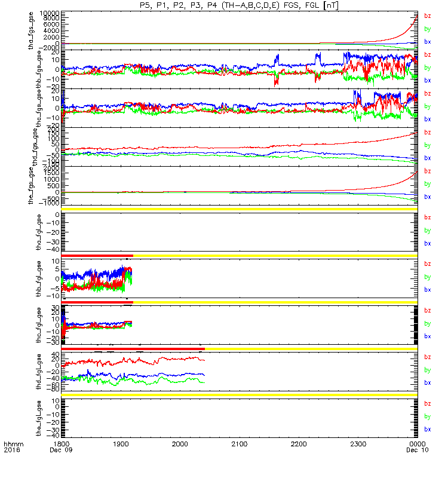The height and width of the screenshot is (478, 448).
Task: Select the 'thc_fgs_gse' y-axis label
Action: pos(39,109)
